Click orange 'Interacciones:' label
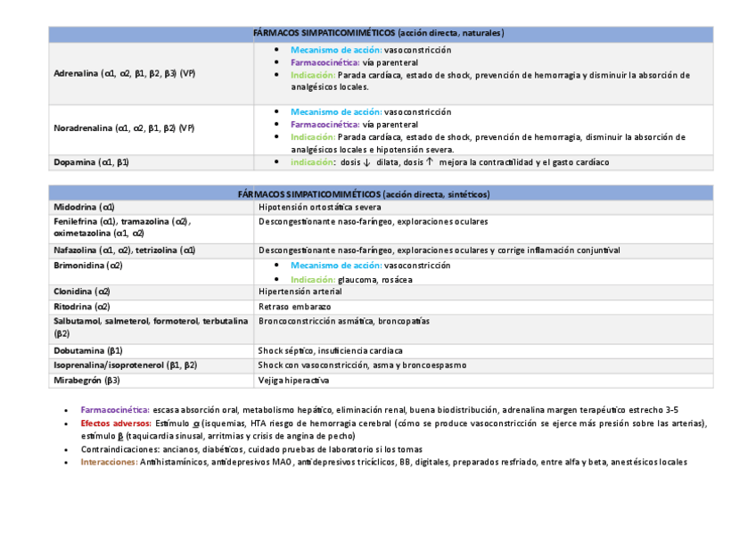756x534 pixels. 110,462
